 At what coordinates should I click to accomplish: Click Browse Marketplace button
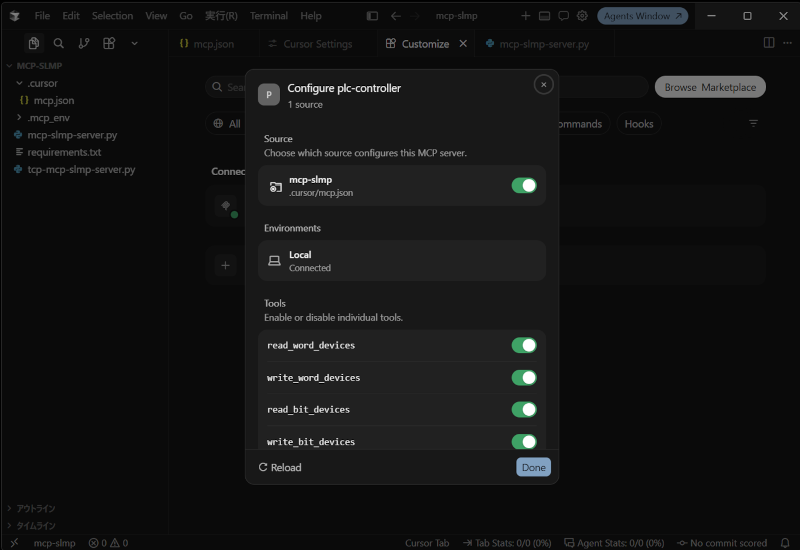[x=710, y=87]
